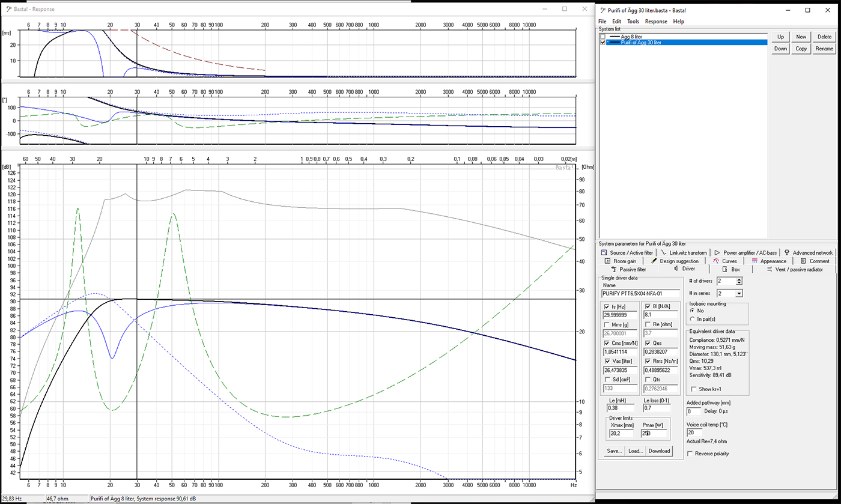The height and width of the screenshot is (504, 841).
Task: Toggle the fs [Hz] checkbox
Action: click(607, 307)
